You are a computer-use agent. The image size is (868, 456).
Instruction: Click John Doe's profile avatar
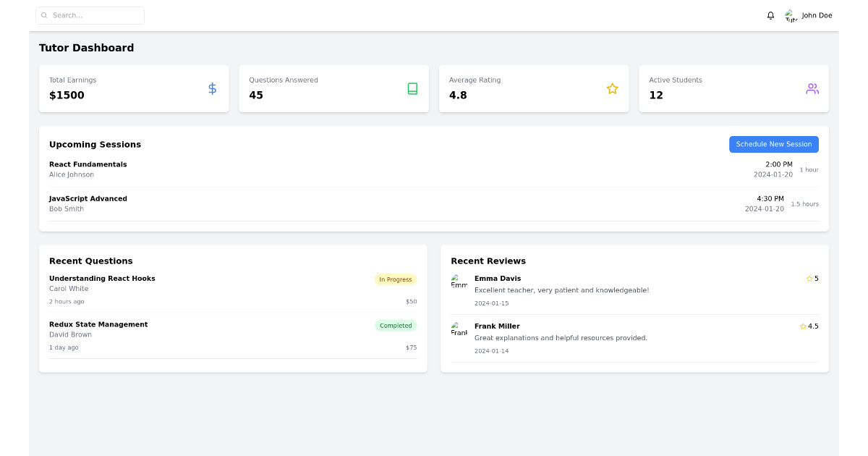point(790,15)
